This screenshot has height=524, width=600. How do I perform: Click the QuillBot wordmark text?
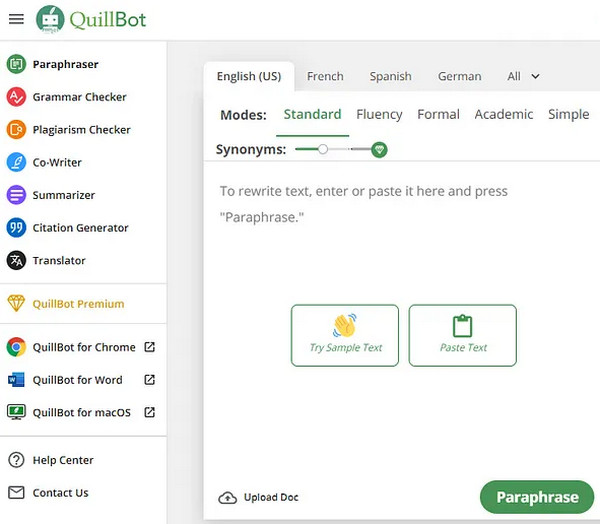pos(108,20)
